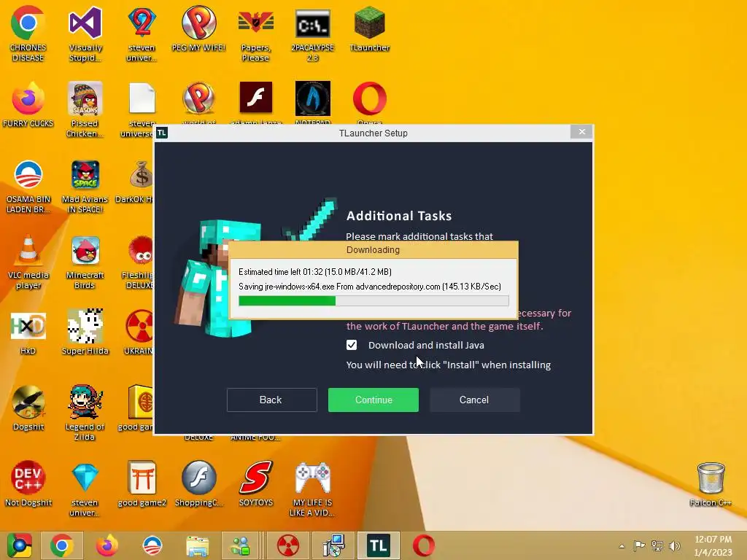Screen dimensions: 747x560
Task: Select the adamn lanza Flash desktop icon
Action: click(x=256, y=99)
